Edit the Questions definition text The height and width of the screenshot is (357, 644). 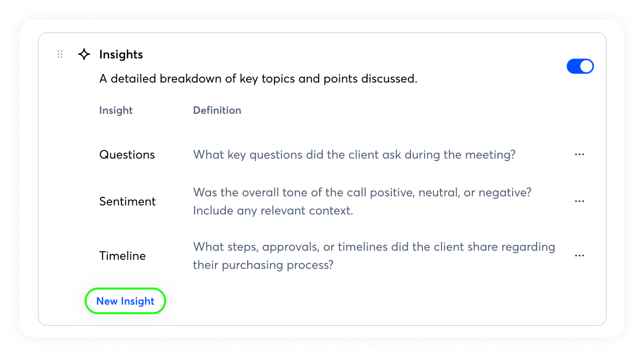tap(354, 155)
